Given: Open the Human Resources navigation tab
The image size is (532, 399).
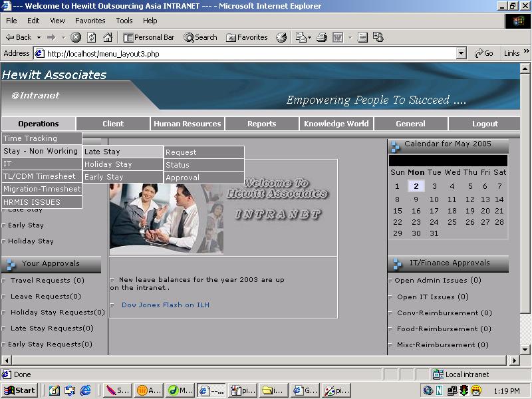Looking at the screenshot, I should click(187, 124).
